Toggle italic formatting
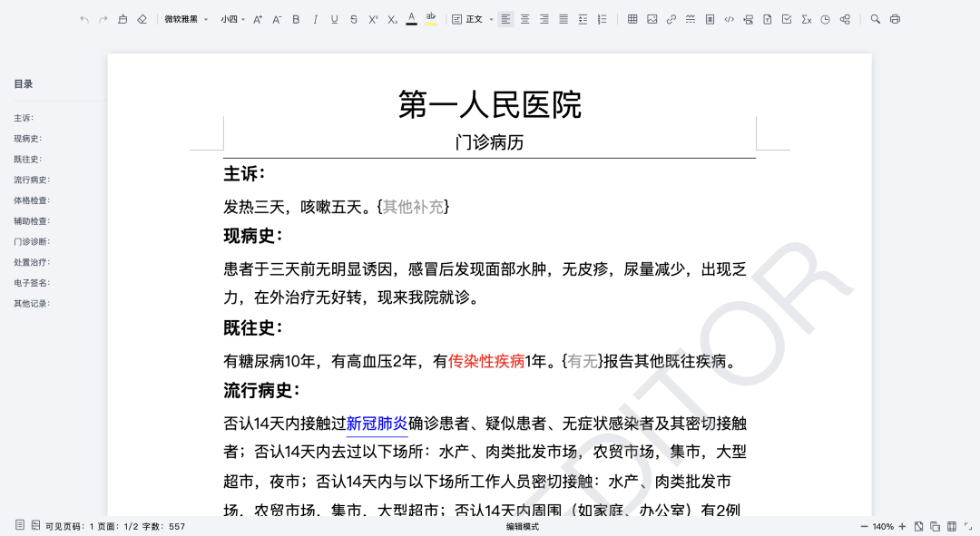This screenshot has height=536, width=980. [x=315, y=18]
